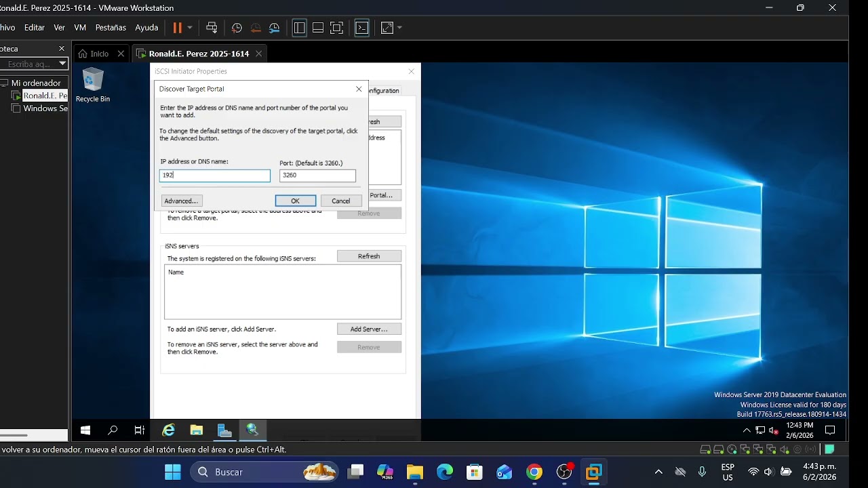Open Google Chrome from host taskbar

[534, 472]
